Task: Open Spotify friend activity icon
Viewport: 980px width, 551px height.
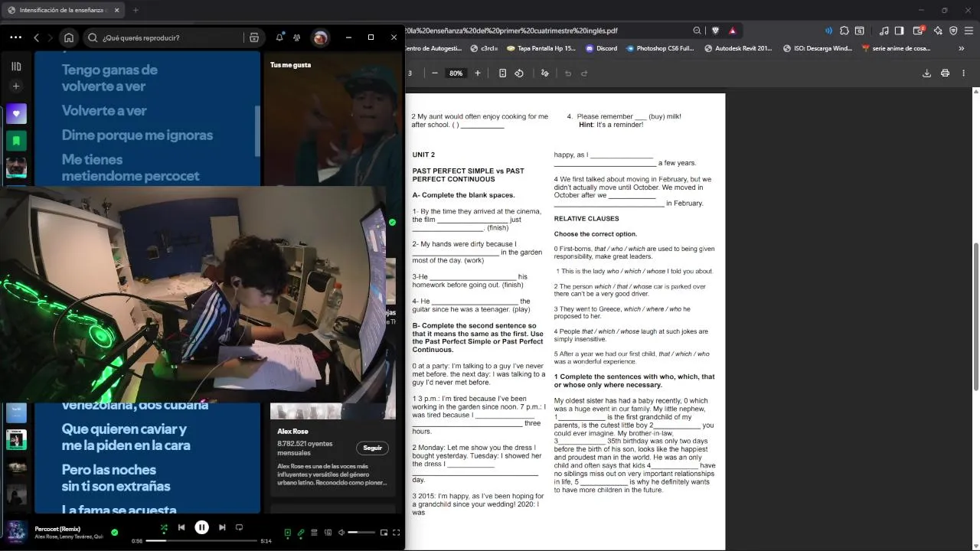Action: (x=296, y=37)
